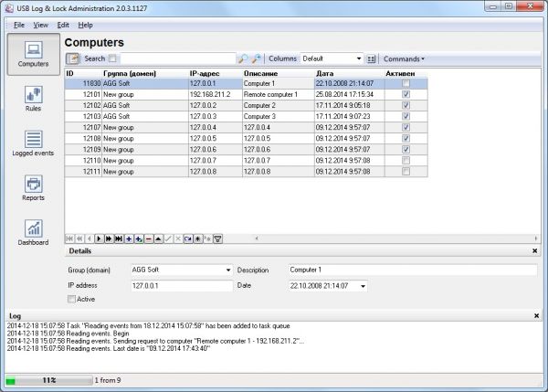Expand the Columns Default dropdown
Screen dimensions: 548x392
(359, 58)
